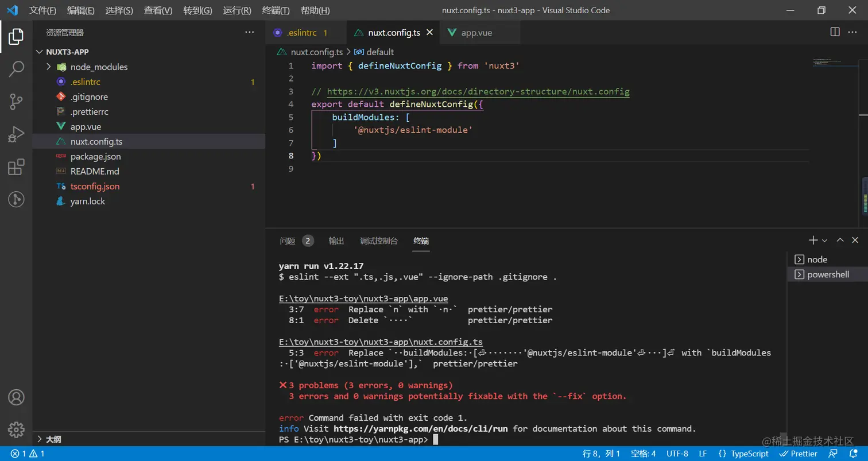Open the 转到(G) menu
Screen dimensions: 868x461
point(197,10)
